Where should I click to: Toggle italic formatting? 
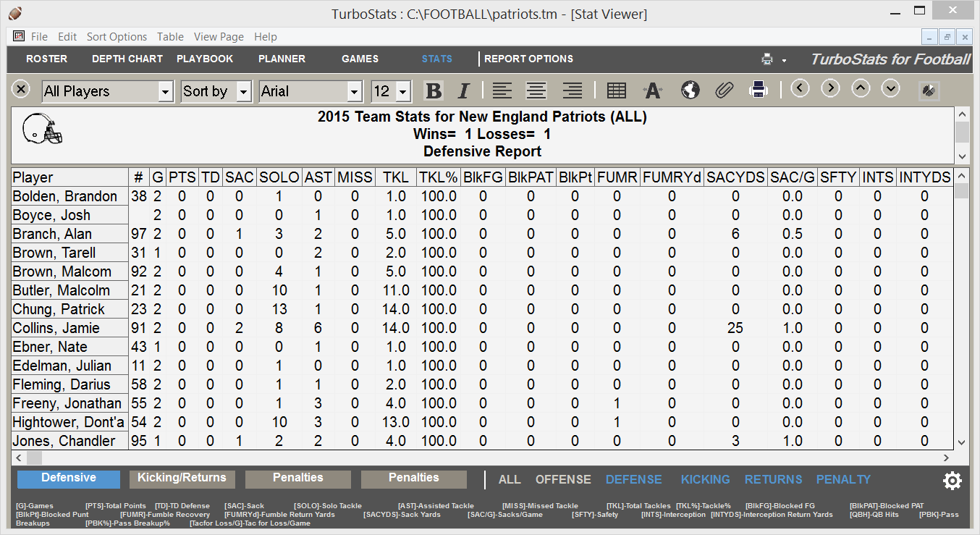coord(464,90)
